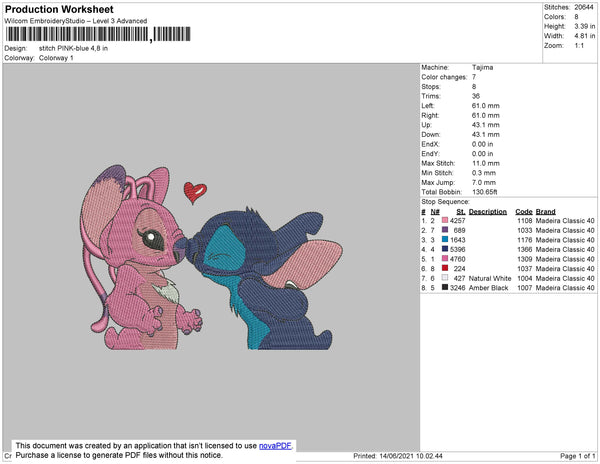Click the 'Trims:' label

(x=431, y=96)
